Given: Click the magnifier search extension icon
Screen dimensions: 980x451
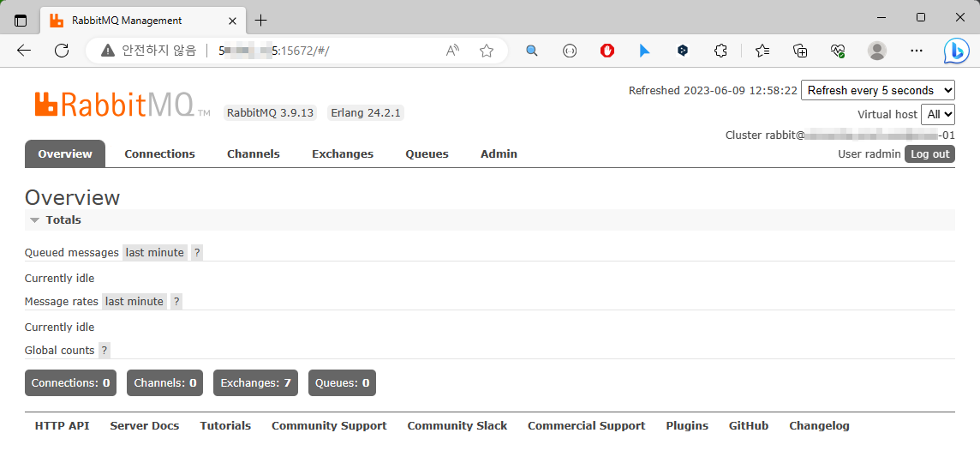Looking at the screenshot, I should (532, 51).
